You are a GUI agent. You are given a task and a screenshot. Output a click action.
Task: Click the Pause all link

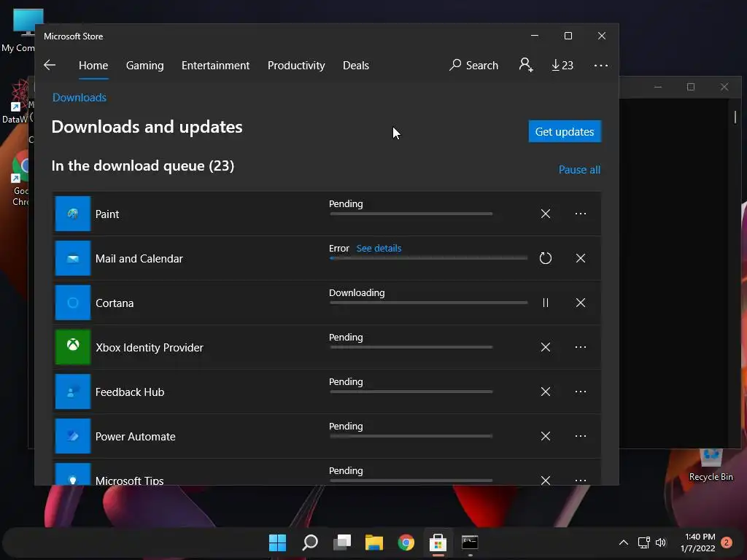coord(579,169)
